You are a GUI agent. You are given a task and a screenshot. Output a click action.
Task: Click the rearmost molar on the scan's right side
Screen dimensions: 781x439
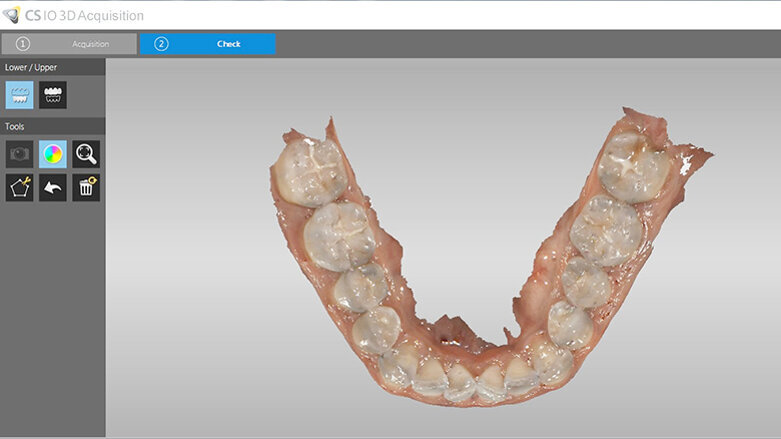[627, 165]
